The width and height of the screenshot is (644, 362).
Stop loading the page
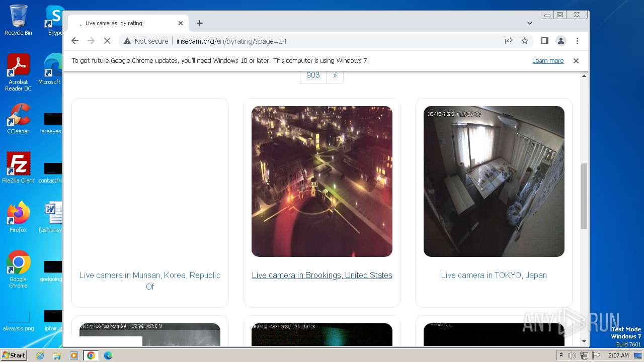[x=107, y=41]
